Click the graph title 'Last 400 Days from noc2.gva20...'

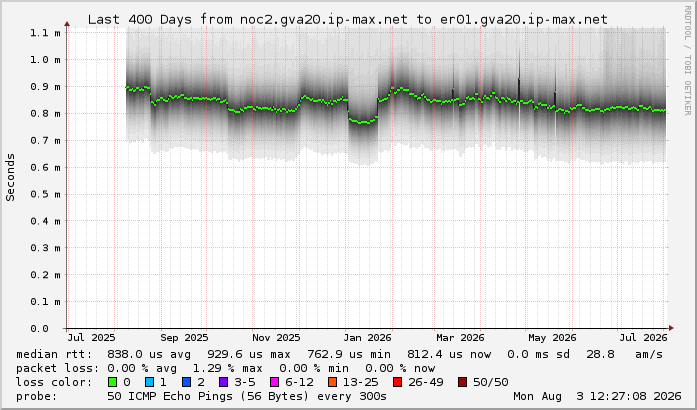[348, 20]
